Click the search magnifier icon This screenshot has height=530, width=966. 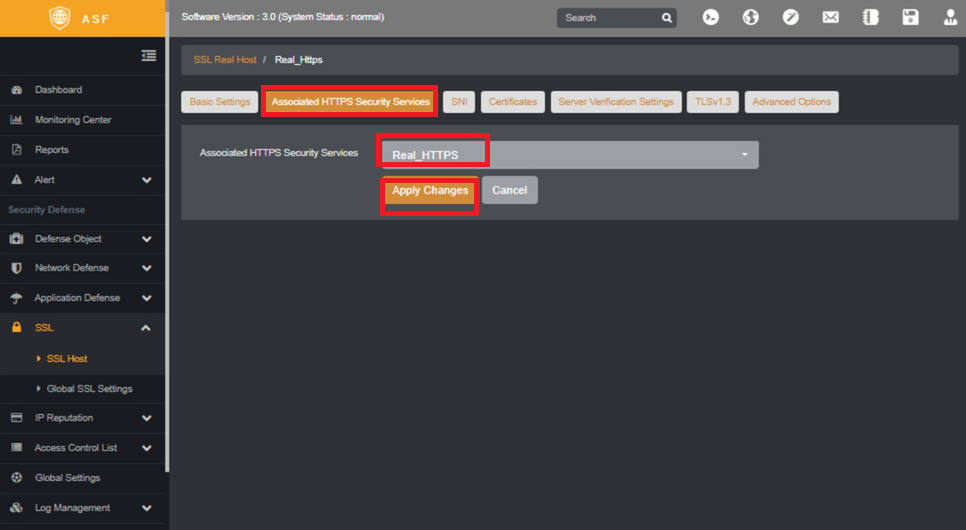[x=667, y=18]
